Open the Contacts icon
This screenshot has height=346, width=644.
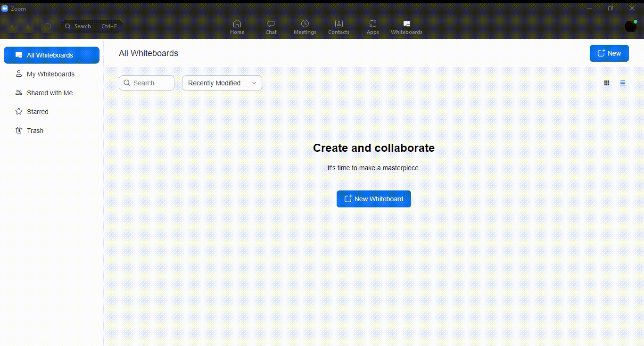pos(339,25)
